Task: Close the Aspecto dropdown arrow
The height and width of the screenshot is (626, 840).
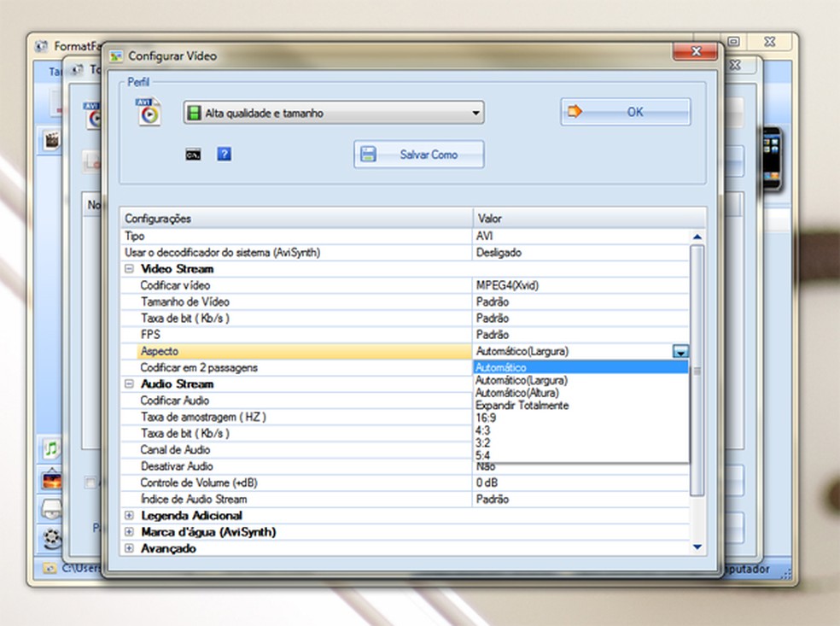Action: pyautogui.click(x=680, y=352)
